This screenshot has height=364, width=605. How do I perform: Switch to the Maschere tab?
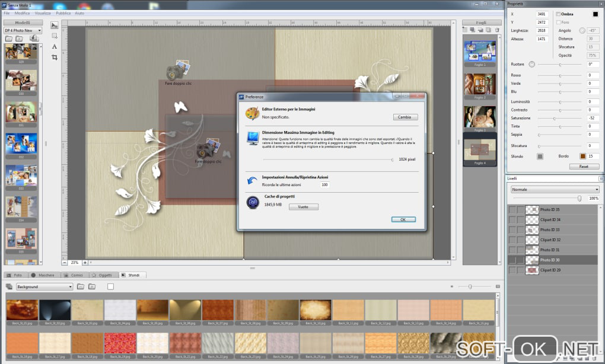[43, 275]
